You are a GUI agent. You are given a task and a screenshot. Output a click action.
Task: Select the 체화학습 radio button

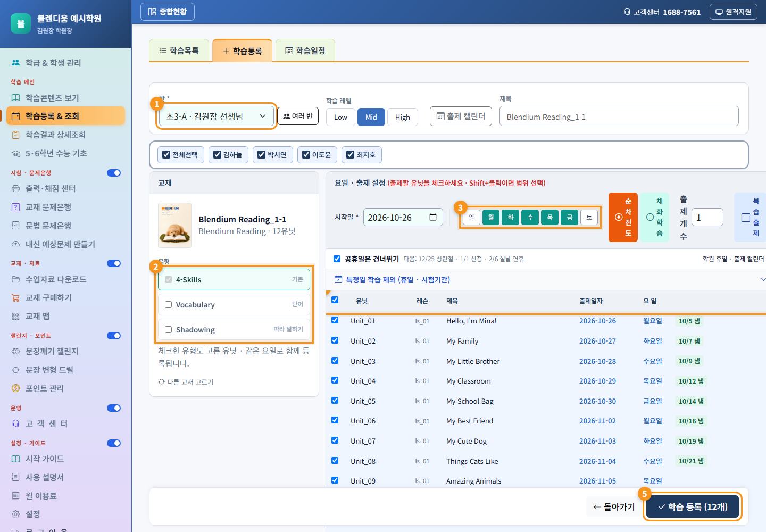[x=650, y=217]
